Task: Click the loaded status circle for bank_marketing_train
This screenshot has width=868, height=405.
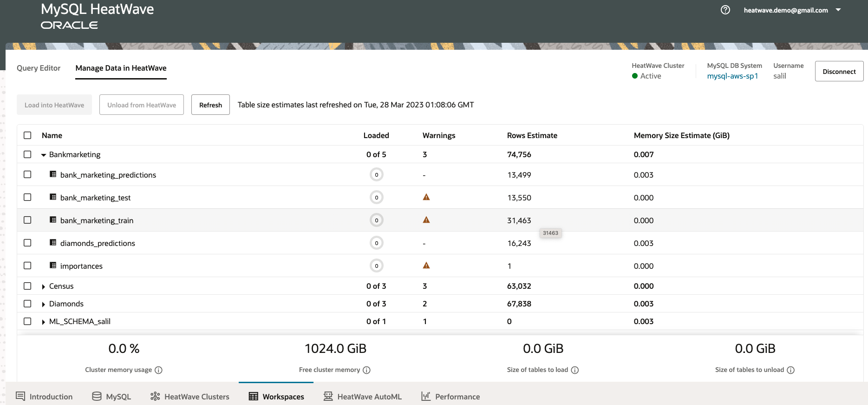Action: coord(377,220)
